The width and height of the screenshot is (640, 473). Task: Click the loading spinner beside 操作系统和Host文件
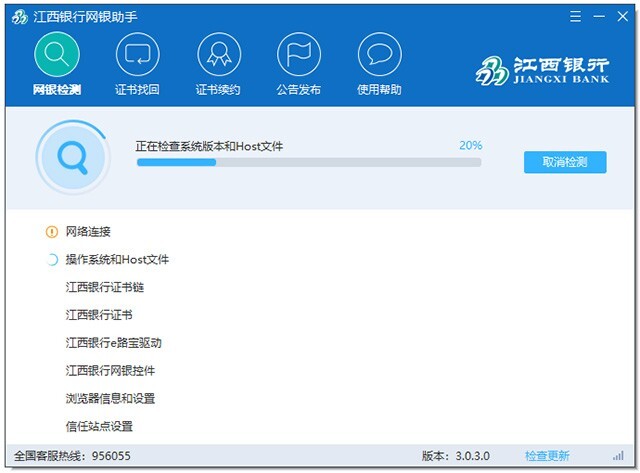click(52, 260)
